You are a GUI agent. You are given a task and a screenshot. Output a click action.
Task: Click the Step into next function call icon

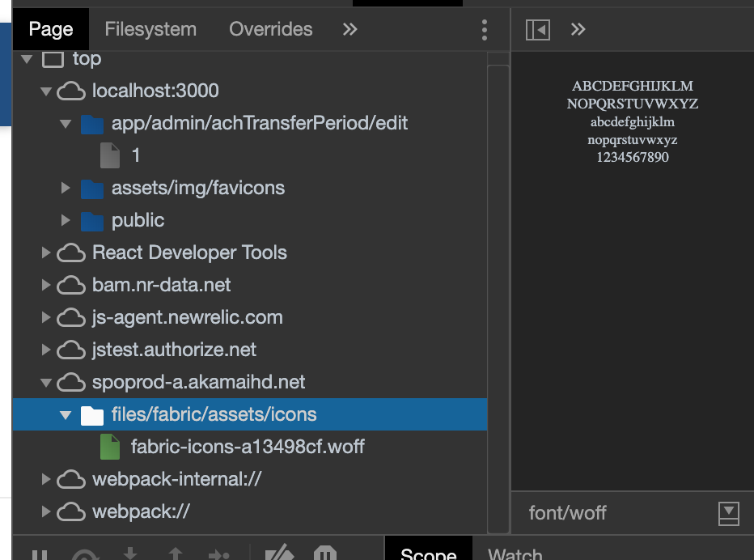[x=132, y=555]
